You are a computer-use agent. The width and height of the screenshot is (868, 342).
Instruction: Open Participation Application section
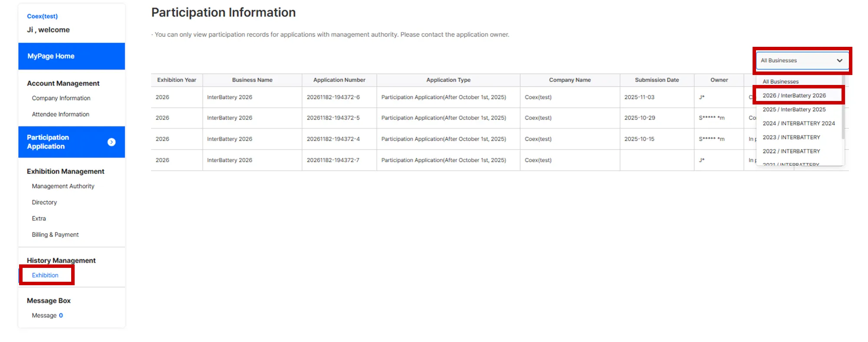click(72, 142)
